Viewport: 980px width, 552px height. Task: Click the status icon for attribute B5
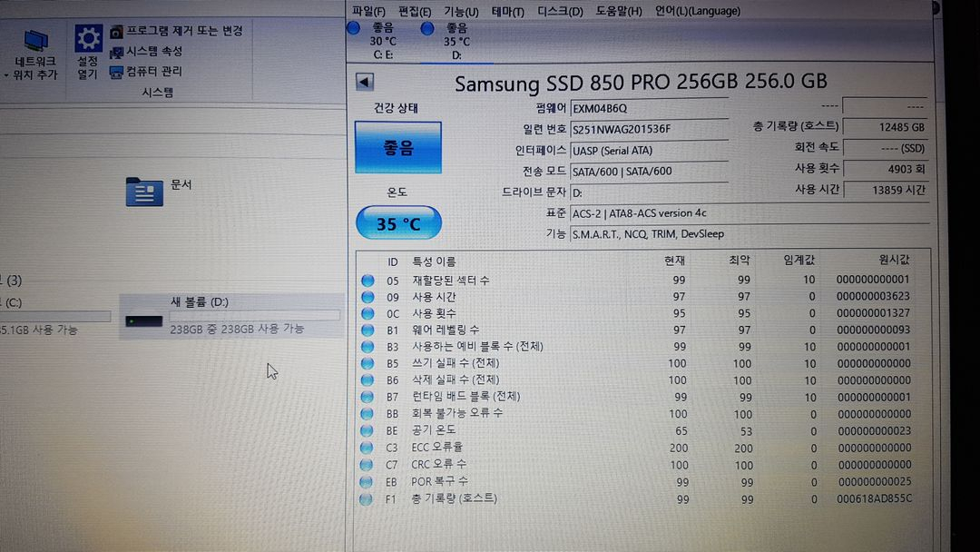367,364
